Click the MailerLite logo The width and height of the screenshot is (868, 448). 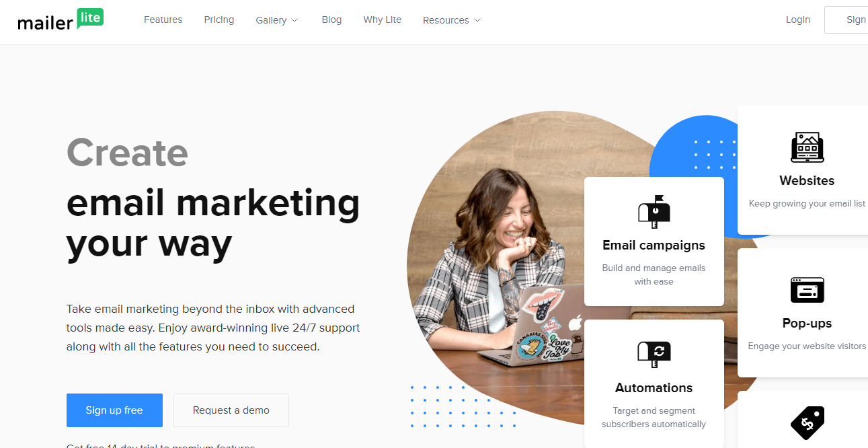pos(61,20)
